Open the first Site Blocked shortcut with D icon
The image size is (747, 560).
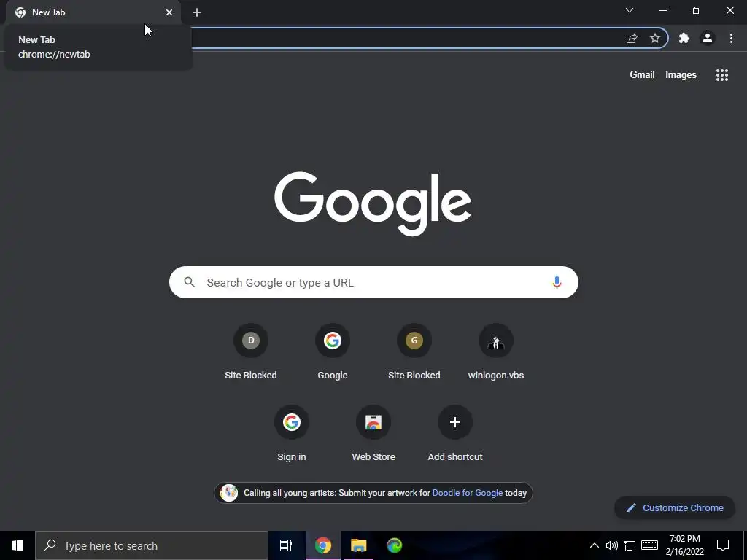click(x=251, y=352)
